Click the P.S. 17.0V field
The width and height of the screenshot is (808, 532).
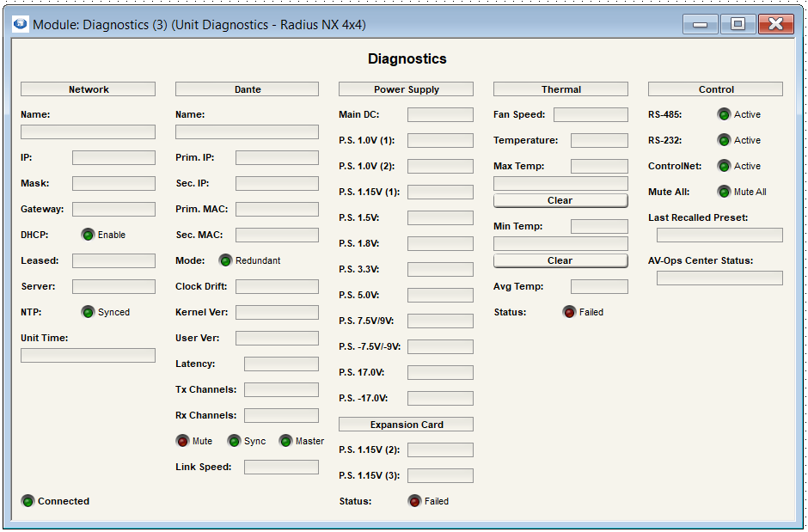pyautogui.click(x=441, y=372)
